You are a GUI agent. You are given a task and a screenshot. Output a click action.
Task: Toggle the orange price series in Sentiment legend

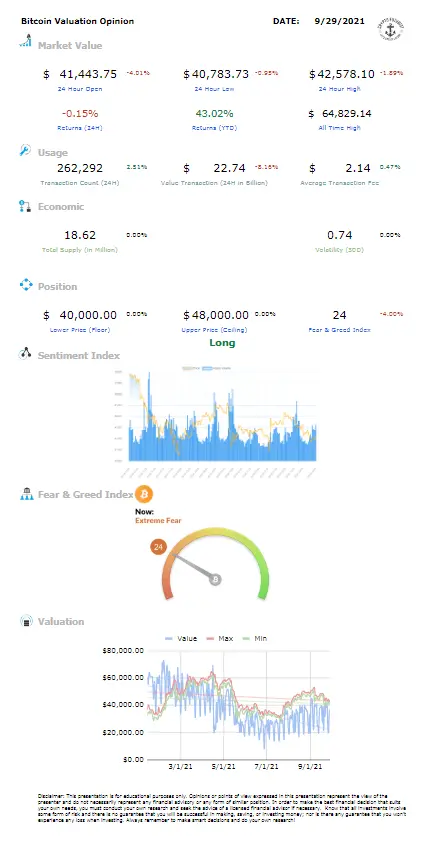coord(190,368)
